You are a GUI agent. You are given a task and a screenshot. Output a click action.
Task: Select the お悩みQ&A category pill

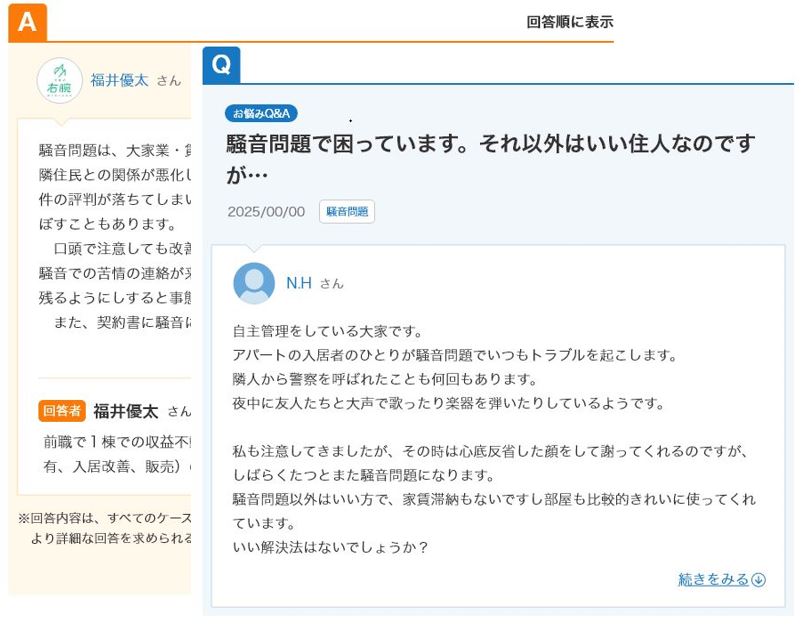click(x=261, y=113)
